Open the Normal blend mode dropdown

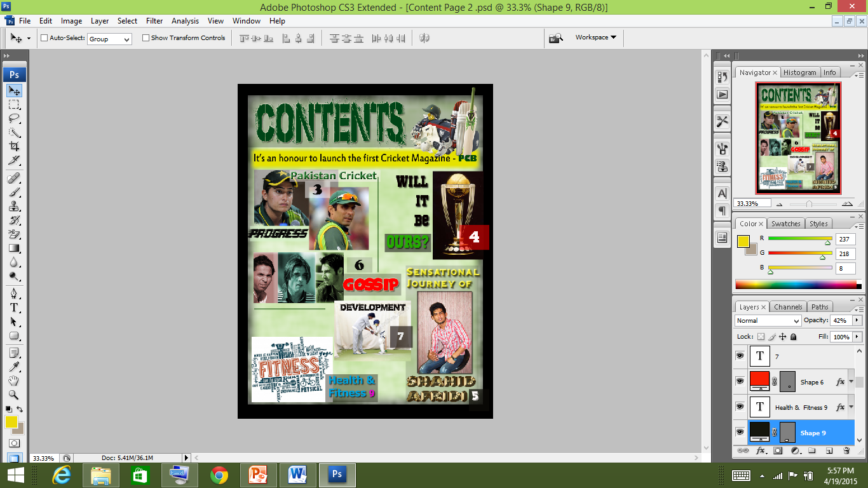(768, 321)
